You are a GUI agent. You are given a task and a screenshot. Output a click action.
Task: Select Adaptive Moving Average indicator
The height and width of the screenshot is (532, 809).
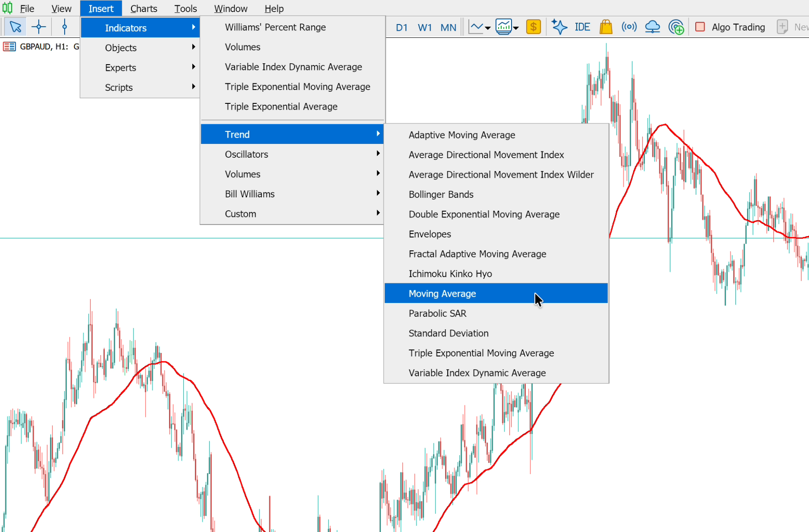(x=496, y=135)
